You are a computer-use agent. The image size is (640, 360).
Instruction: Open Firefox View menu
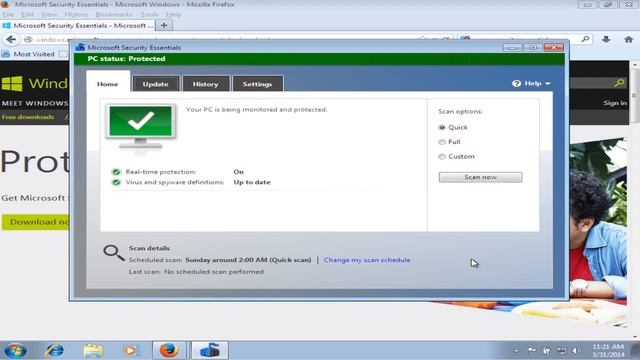[49, 14]
